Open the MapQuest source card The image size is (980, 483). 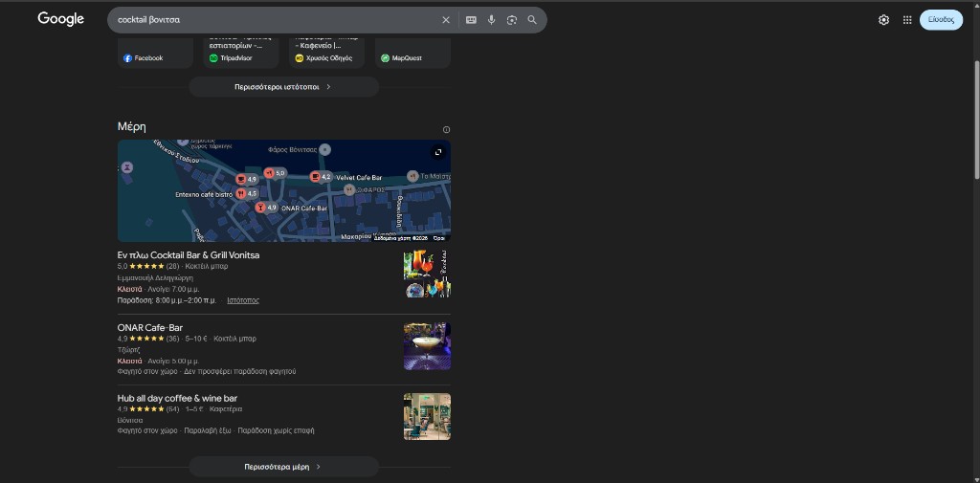click(x=412, y=55)
